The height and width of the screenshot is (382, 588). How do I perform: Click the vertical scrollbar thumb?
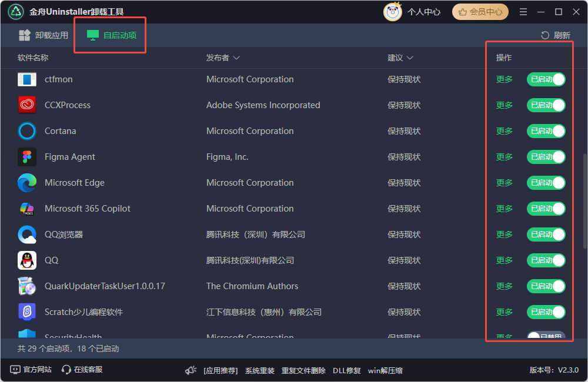pyautogui.click(x=584, y=200)
